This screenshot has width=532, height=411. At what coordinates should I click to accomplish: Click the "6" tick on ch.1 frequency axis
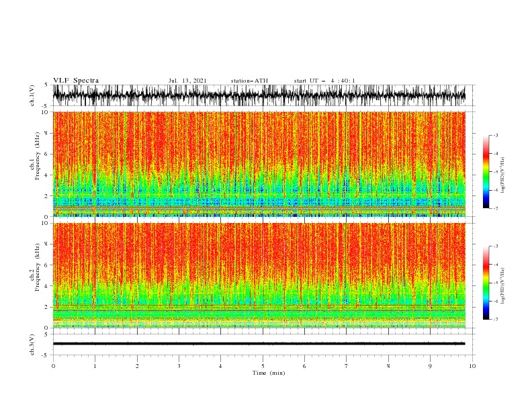click(x=47, y=154)
